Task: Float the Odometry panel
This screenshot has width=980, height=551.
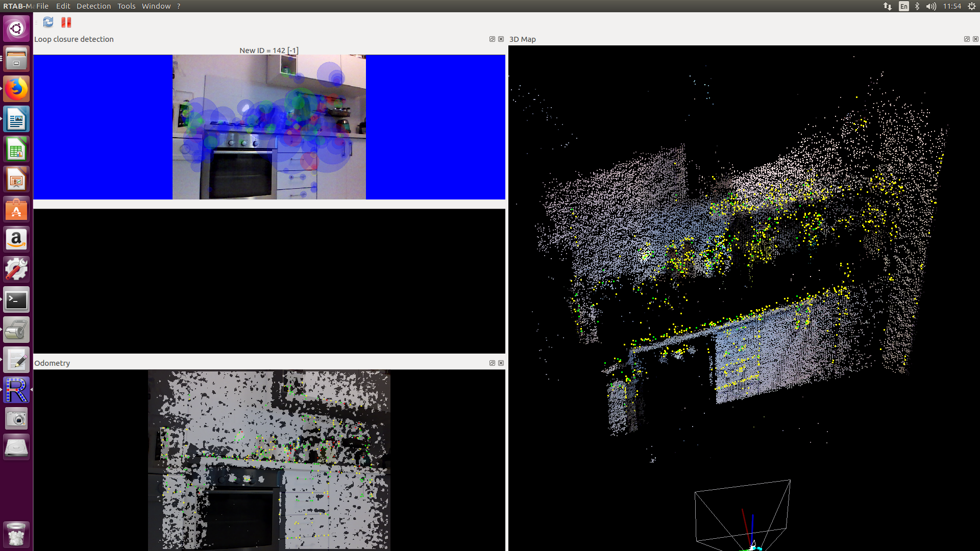Action: tap(492, 363)
